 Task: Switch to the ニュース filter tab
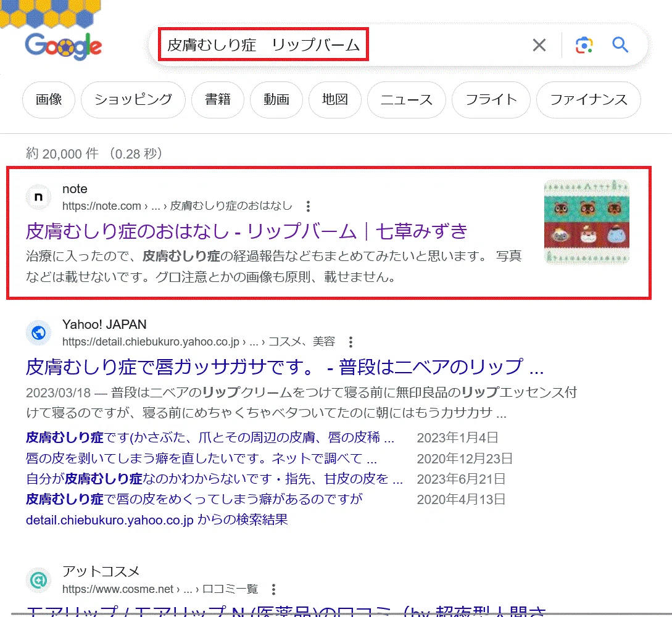(406, 99)
